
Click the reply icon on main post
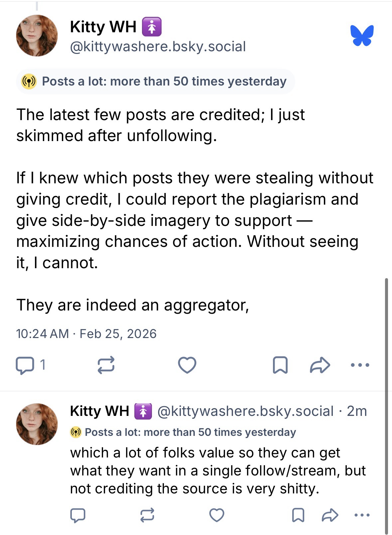25,365
